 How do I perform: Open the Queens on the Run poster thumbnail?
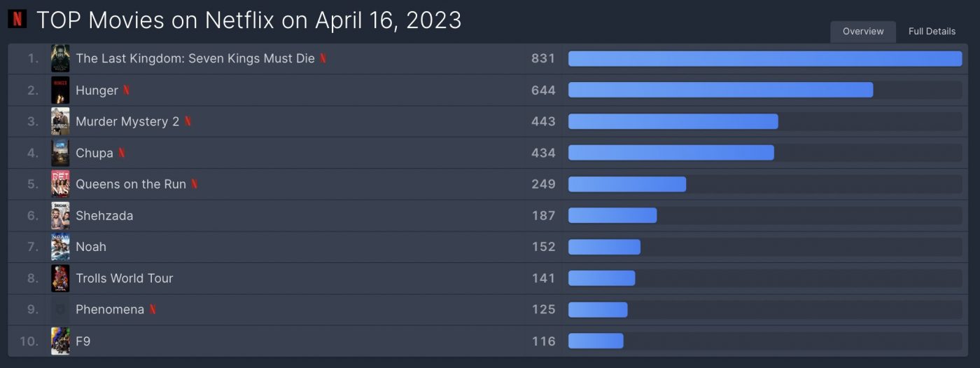60,184
